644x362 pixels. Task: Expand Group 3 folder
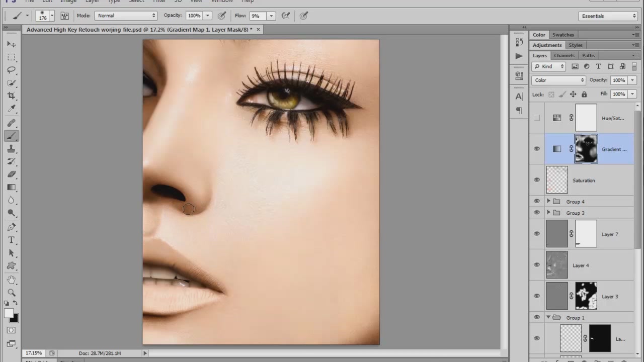pyautogui.click(x=548, y=213)
